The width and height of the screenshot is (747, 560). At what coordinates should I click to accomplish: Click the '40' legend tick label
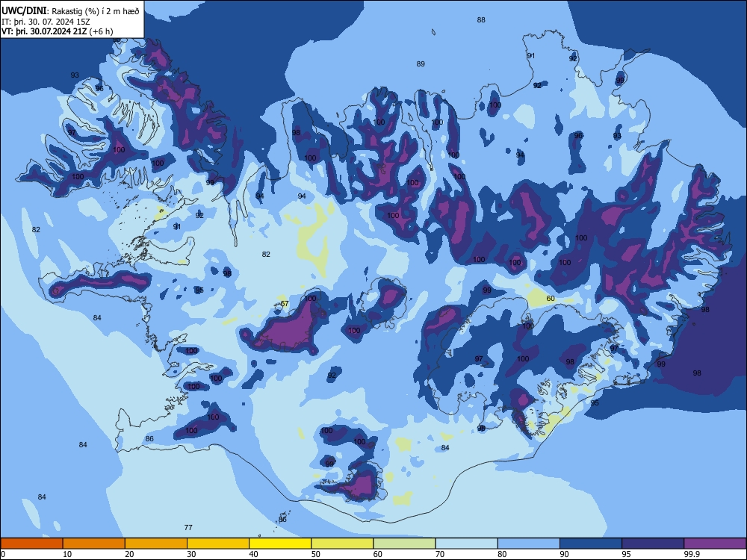pos(253,554)
